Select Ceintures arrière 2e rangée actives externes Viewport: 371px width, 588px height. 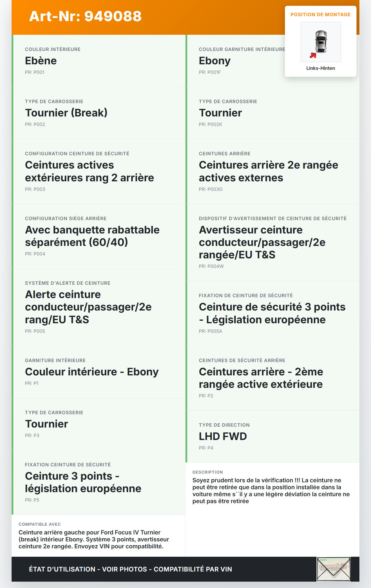pos(268,171)
